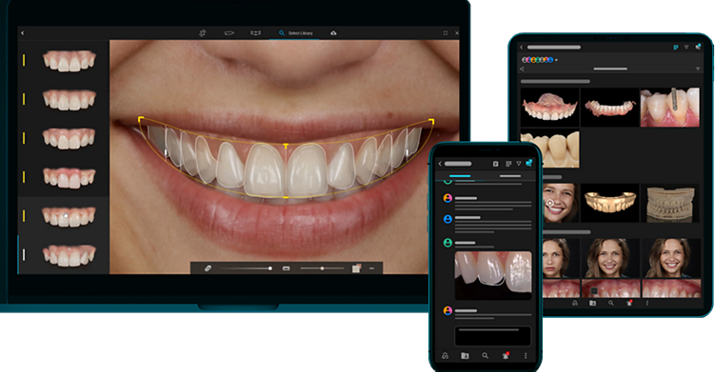
Task: Expand the dropdown arrow on tablet header row
Action: pyautogui.click(x=698, y=69)
